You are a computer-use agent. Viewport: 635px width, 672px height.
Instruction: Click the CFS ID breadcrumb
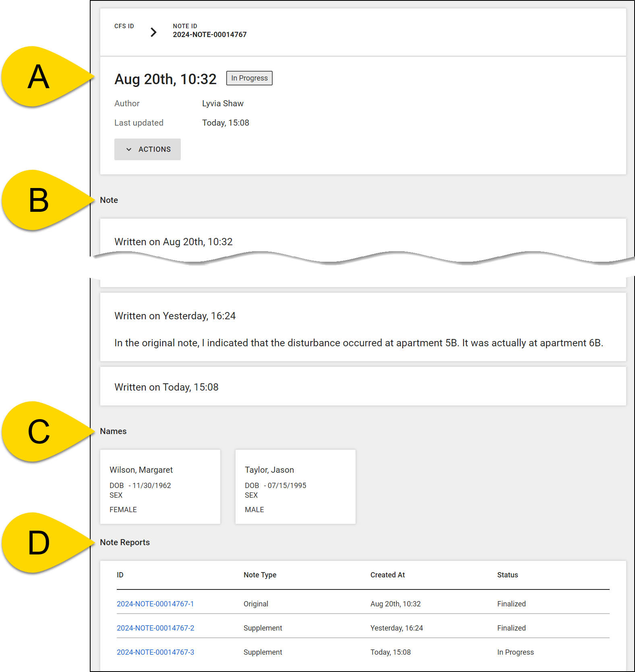point(124,26)
